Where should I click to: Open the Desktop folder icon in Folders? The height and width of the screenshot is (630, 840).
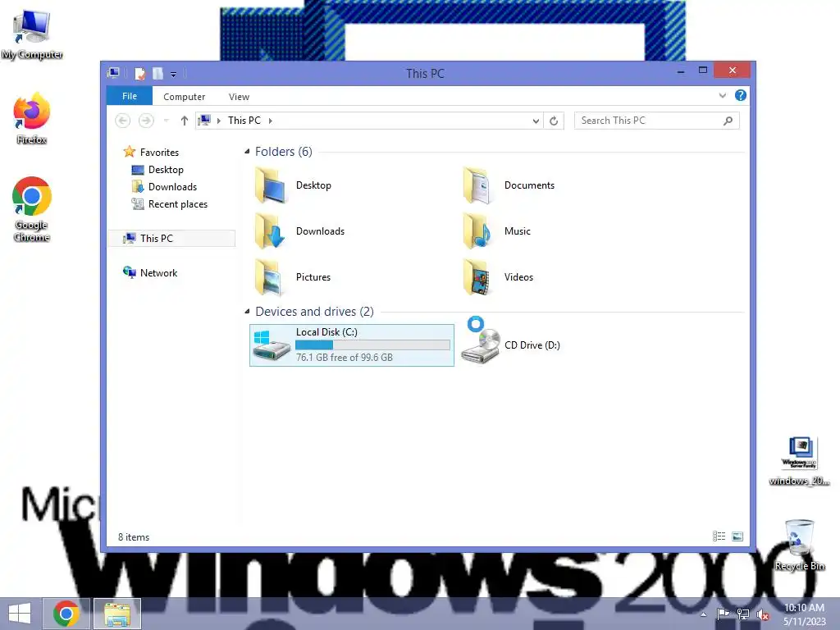click(271, 185)
